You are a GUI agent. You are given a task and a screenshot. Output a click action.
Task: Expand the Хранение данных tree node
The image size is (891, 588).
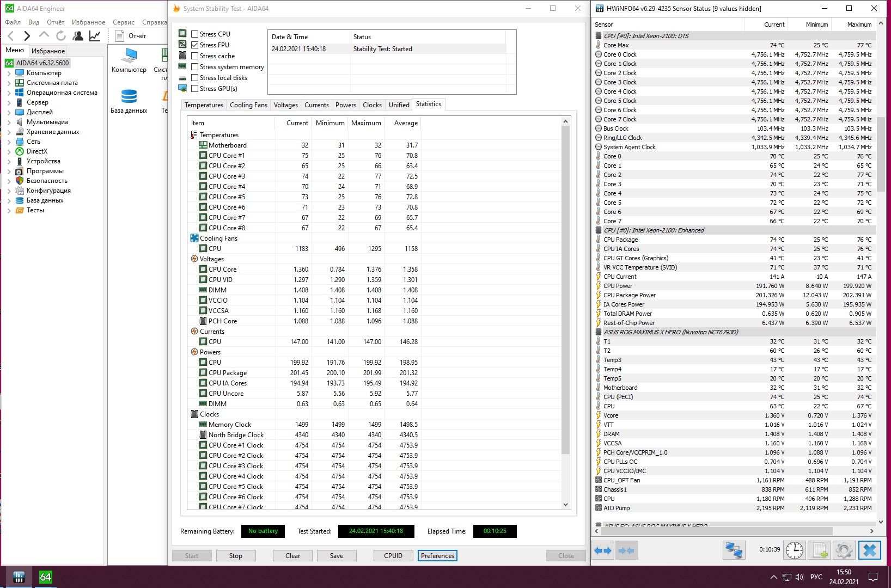click(9, 132)
